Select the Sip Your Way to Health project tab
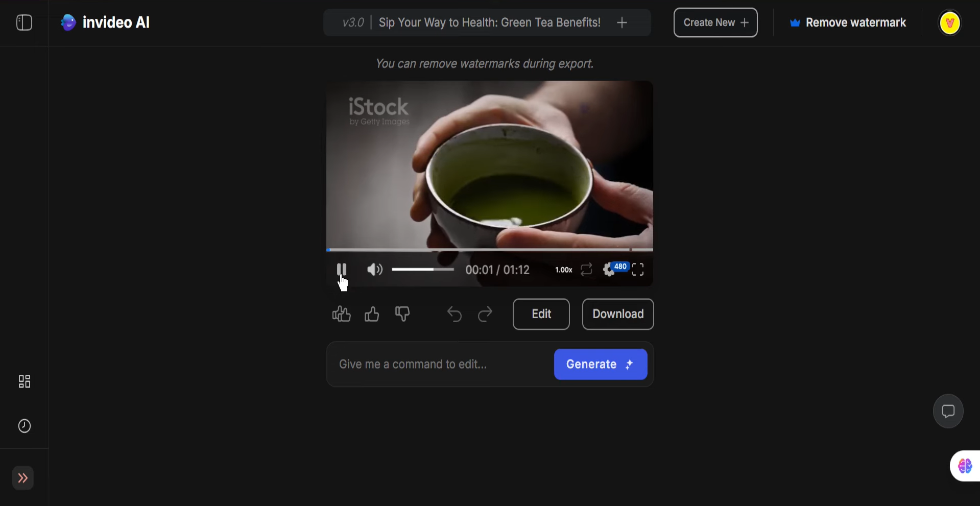 [x=489, y=22]
